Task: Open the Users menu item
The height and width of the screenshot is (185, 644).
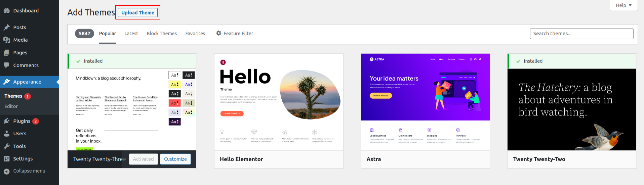Action: pos(30,134)
